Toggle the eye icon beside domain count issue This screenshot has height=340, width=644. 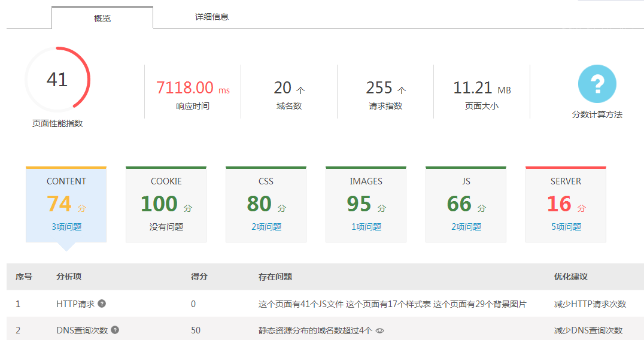(x=379, y=330)
